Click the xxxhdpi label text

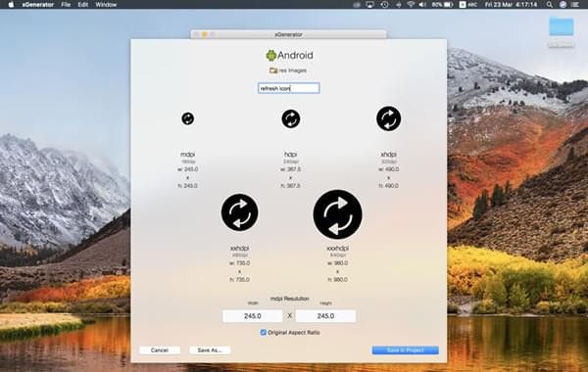click(337, 248)
